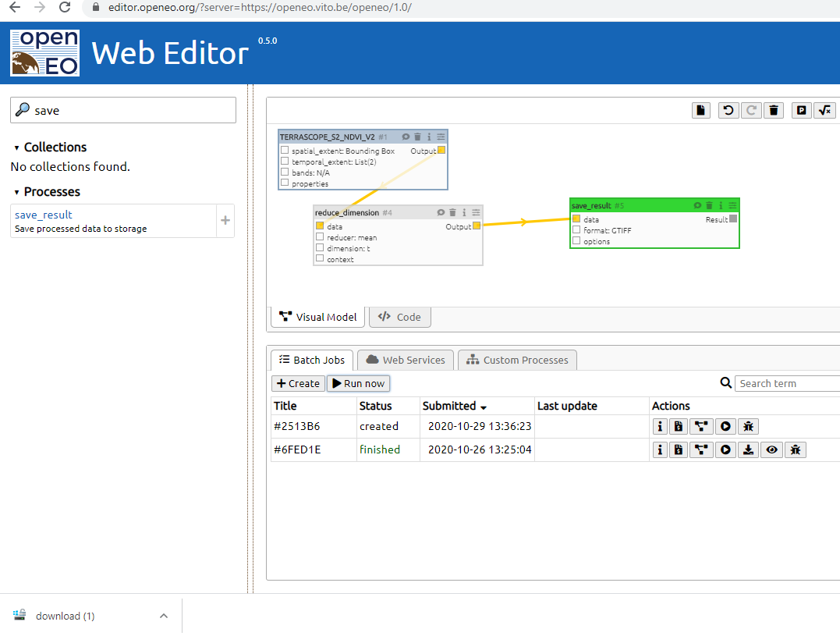Toggle the bands checkbox on TERRASCOPE_S2_NDVI_V2
840x636 pixels.
pyautogui.click(x=285, y=172)
